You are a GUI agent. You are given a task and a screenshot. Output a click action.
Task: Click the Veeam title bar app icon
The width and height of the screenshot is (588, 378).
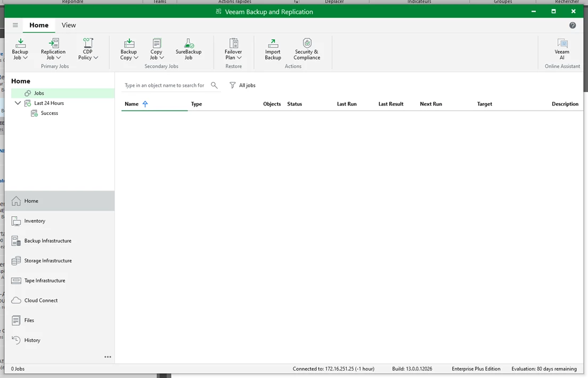tap(218, 12)
